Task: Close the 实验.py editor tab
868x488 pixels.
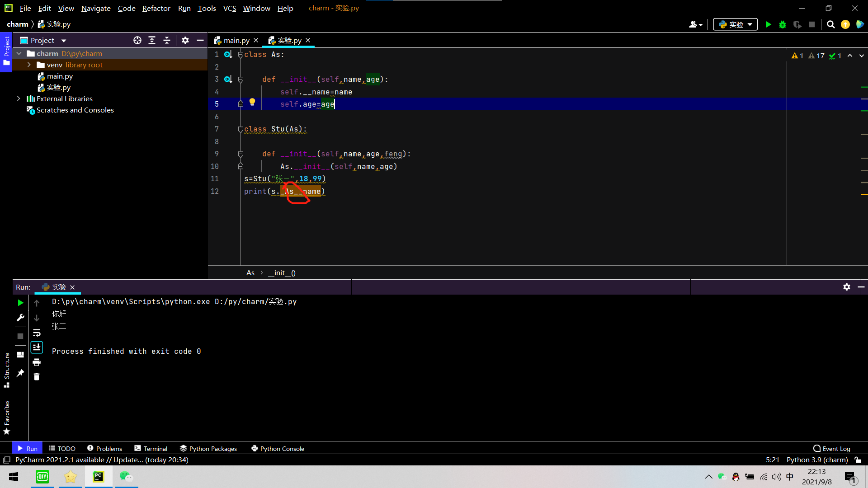Action: click(308, 40)
